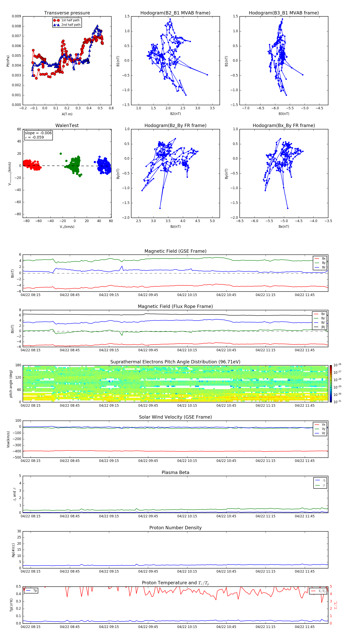Click the 'Magnetic Field (Flux Rope Frame)' title

coord(175,307)
